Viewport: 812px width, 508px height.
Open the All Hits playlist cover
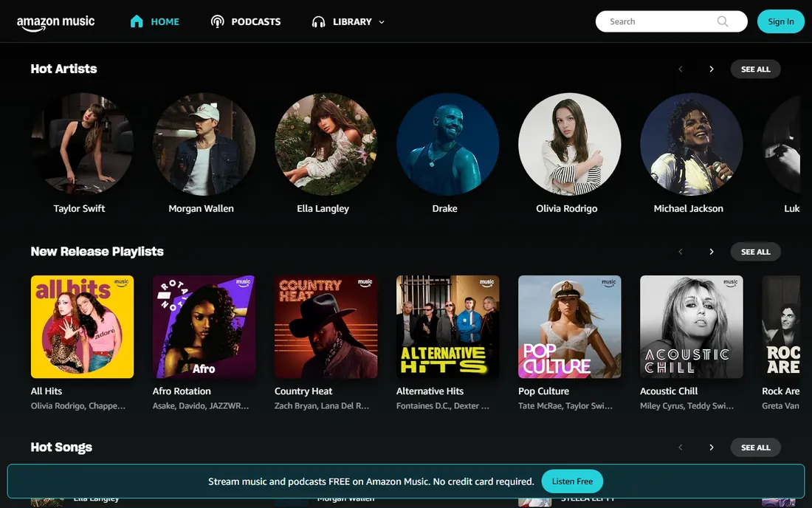coord(82,327)
